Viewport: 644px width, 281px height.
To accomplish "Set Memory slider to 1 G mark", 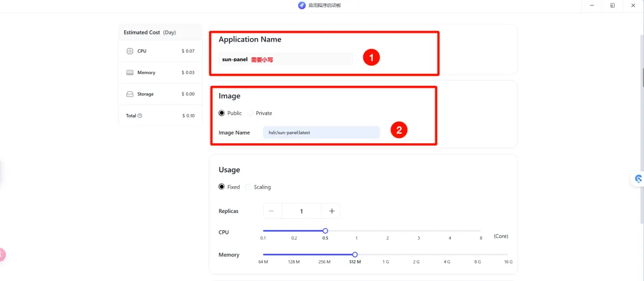I will pyautogui.click(x=386, y=255).
